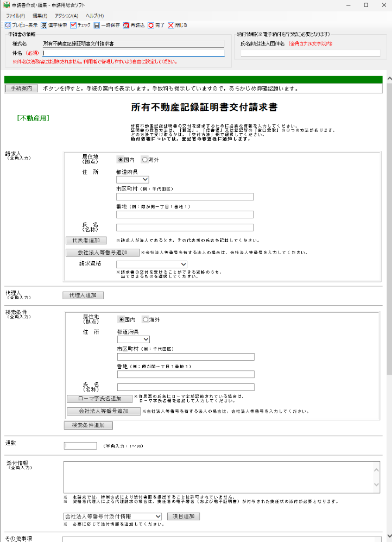Open the ファイル(F) menu
Image resolution: width=392 pixels, height=542 pixels.
click(x=16, y=16)
